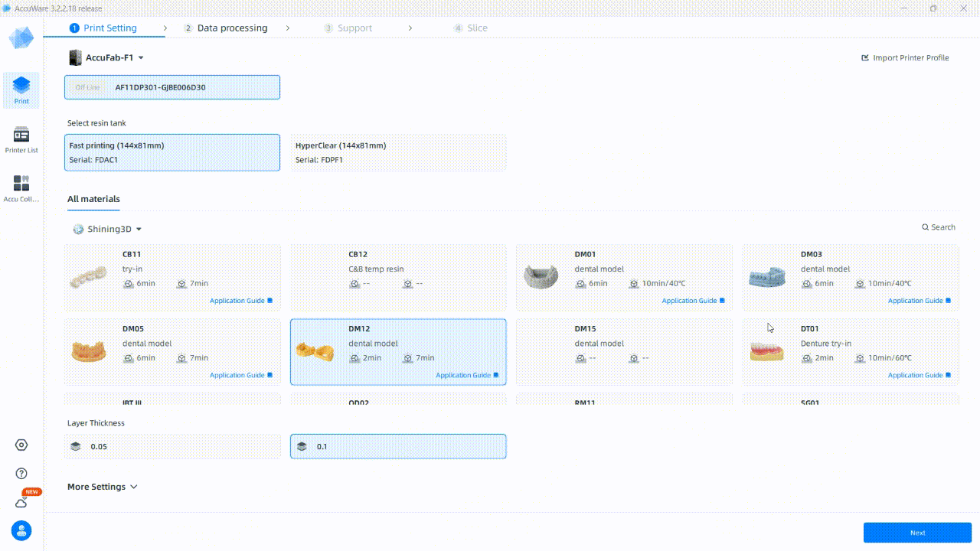Click the search magnifier icon

point(925,227)
